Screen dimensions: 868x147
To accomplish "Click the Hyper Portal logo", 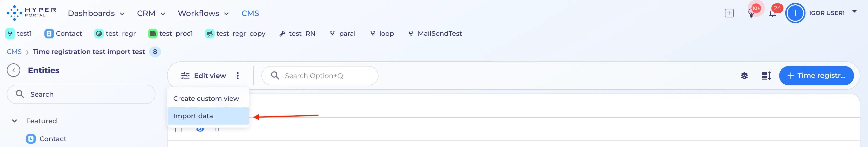I will 31,13.
